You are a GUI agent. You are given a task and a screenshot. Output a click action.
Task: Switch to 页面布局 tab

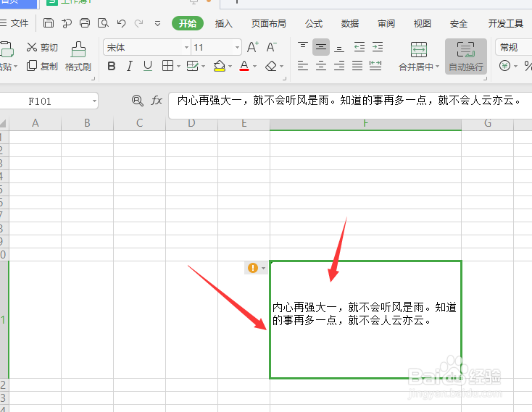click(269, 23)
